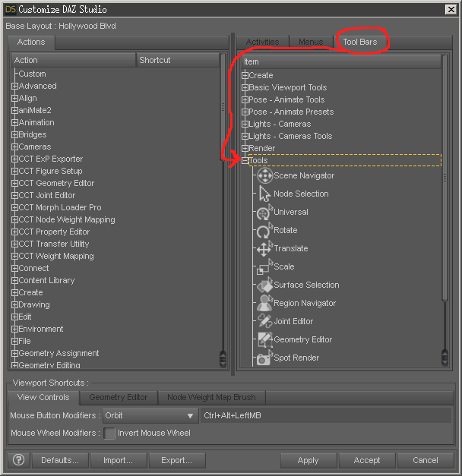
Task: Click the Geometry Editor tool icon
Action: pos(264,339)
